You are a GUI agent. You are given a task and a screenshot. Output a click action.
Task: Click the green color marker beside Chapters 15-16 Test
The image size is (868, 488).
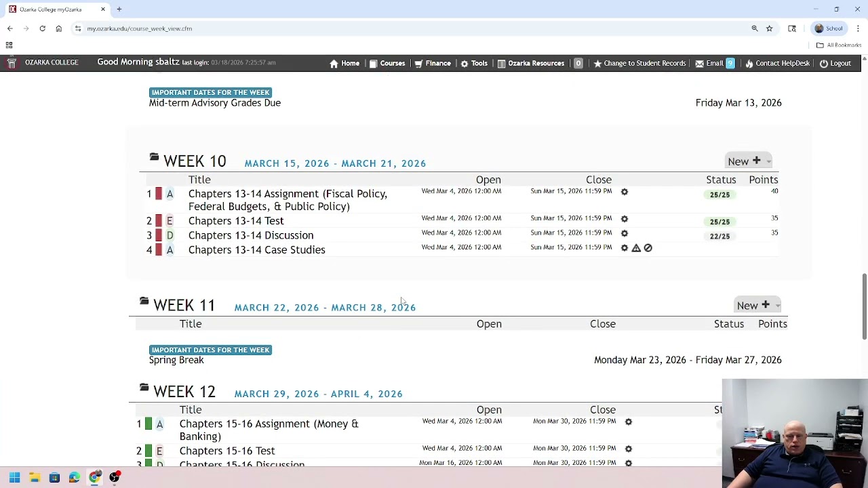[x=149, y=451]
